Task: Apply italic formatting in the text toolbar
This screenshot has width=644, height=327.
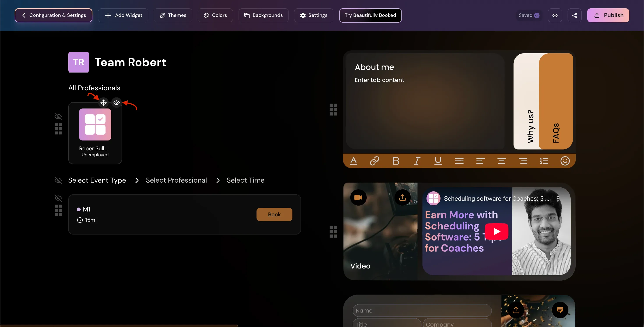Action: [x=416, y=161]
